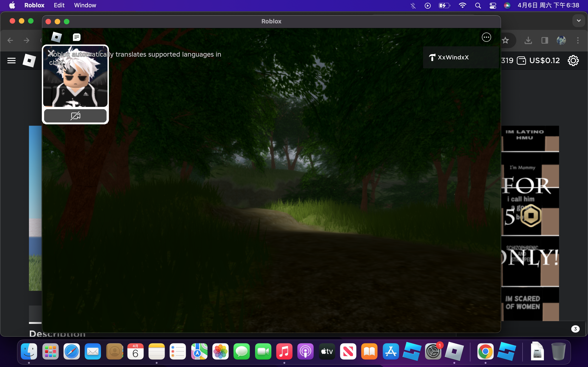The height and width of the screenshot is (367, 588).
Task: Open the Window menu in menu bar
Action: click(x=85, y=5)
